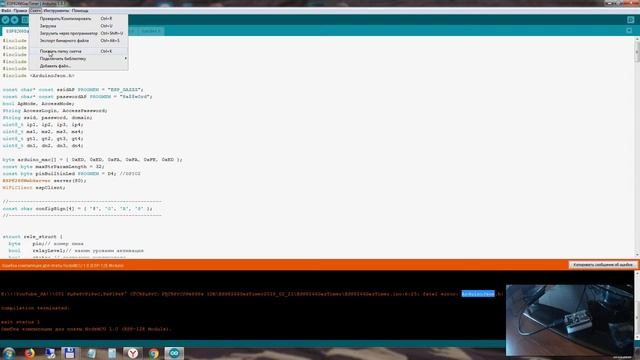This screenshot has height=360, width=640.
Task: Close the open Скетч menu
Action: click(x=36, y=11)
